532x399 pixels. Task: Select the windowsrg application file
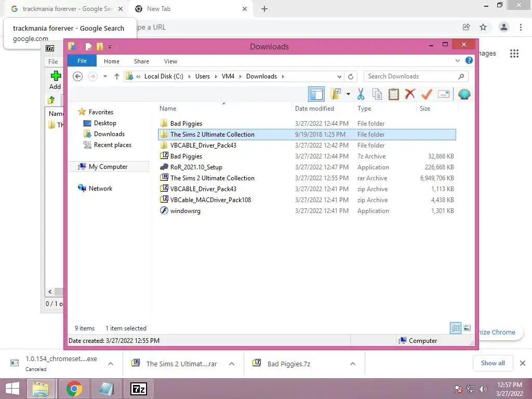[x=307, y=210]
